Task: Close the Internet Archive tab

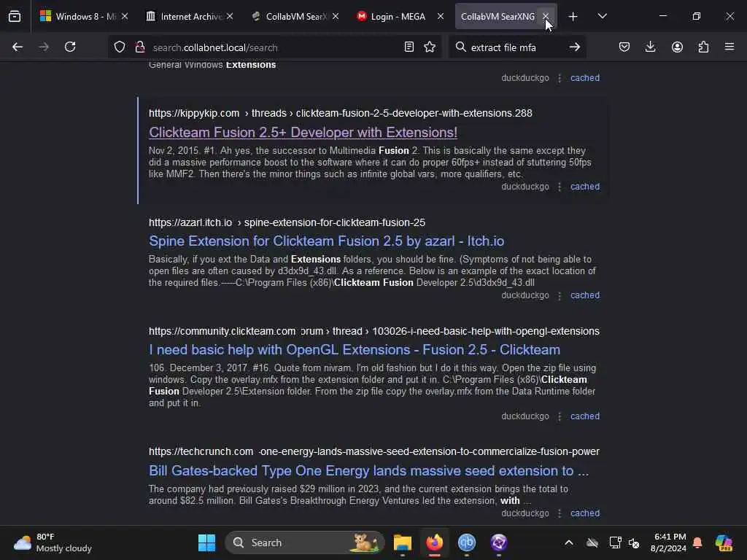Action: (230, 17)
